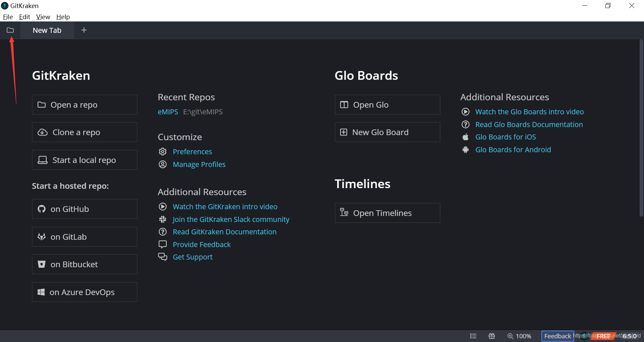This screenshot has width=644, height=342.
Task: Click the Provide Feedback speech bubble icon
Action: (x=163, y=244)
